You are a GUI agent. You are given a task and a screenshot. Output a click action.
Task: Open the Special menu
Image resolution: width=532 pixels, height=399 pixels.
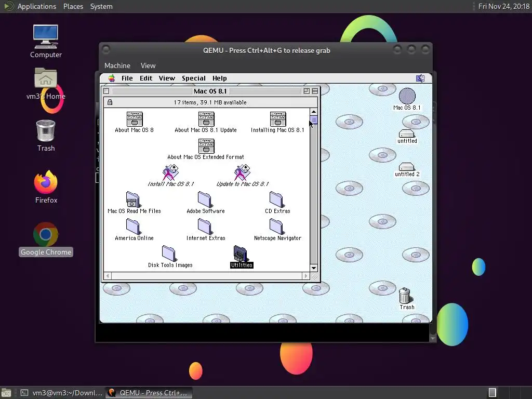(194, 78)
